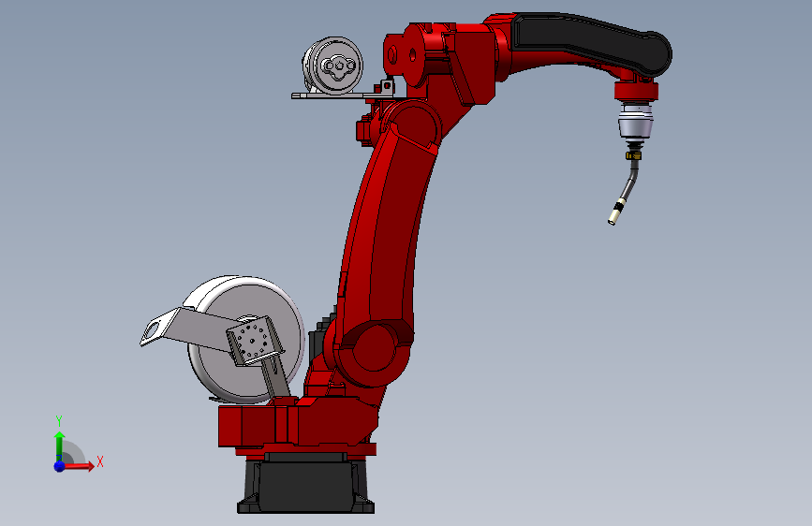This screenshot has height=526, width=812.
Task: Select the perforated spool mounting plate
Action: (x=255, y=341)
